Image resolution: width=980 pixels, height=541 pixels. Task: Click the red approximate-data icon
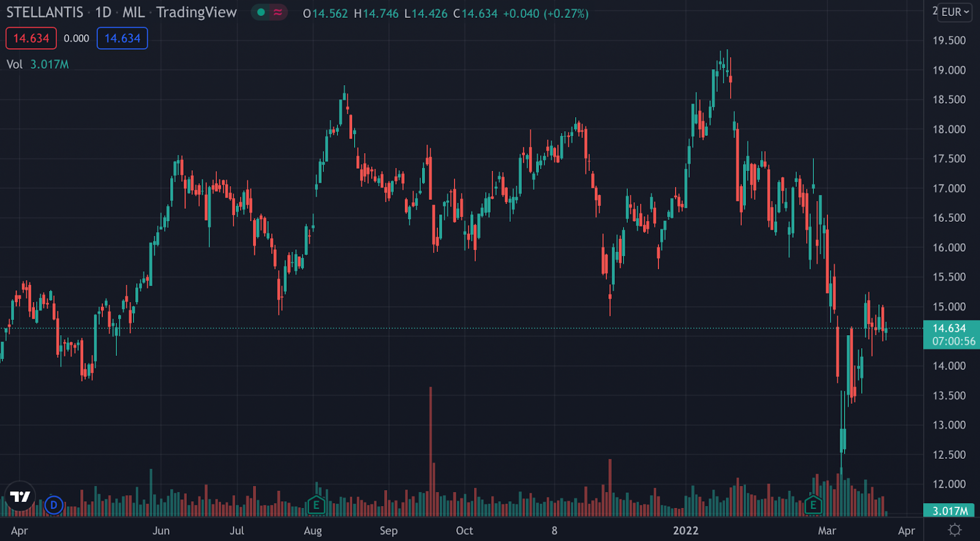[278, 12]
